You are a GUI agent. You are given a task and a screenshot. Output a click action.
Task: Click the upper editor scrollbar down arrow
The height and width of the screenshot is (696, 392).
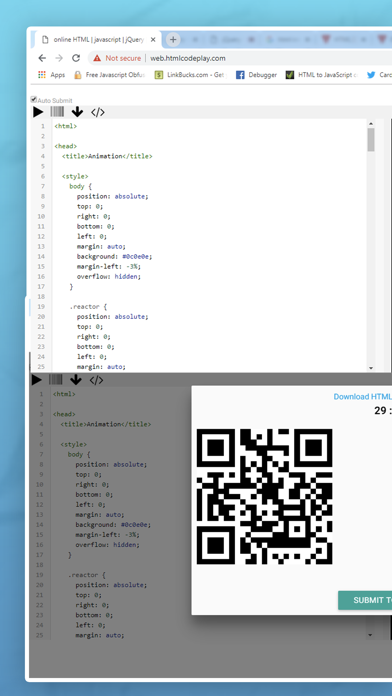click(x=371, y=368)
